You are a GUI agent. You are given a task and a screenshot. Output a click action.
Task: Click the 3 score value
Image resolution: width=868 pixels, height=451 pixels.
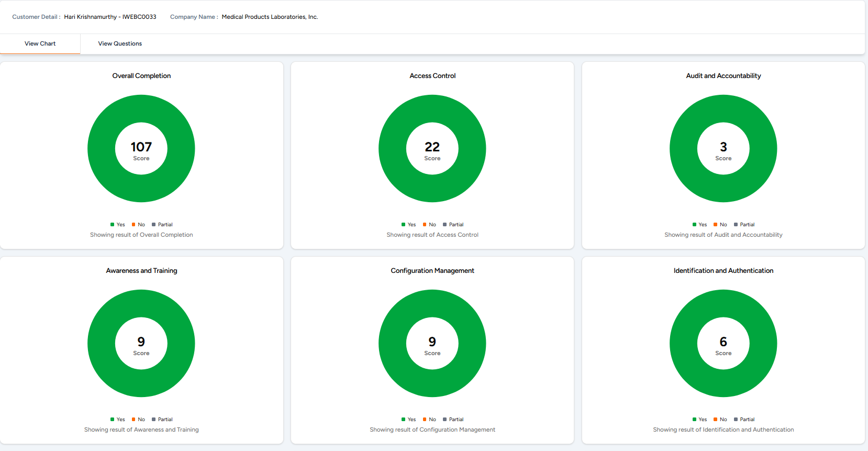coord(724,147)
